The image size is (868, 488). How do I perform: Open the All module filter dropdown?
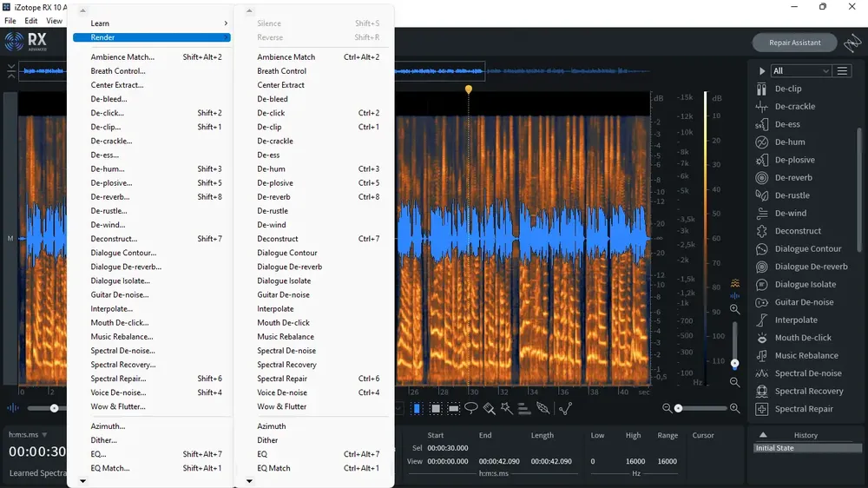click(x=800, y=71)
